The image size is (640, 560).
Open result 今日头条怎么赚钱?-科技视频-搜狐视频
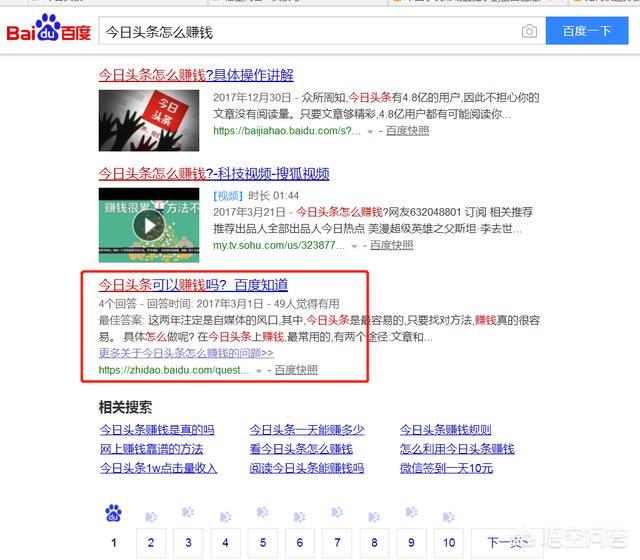pyautogui.click(x=214, y=174)
